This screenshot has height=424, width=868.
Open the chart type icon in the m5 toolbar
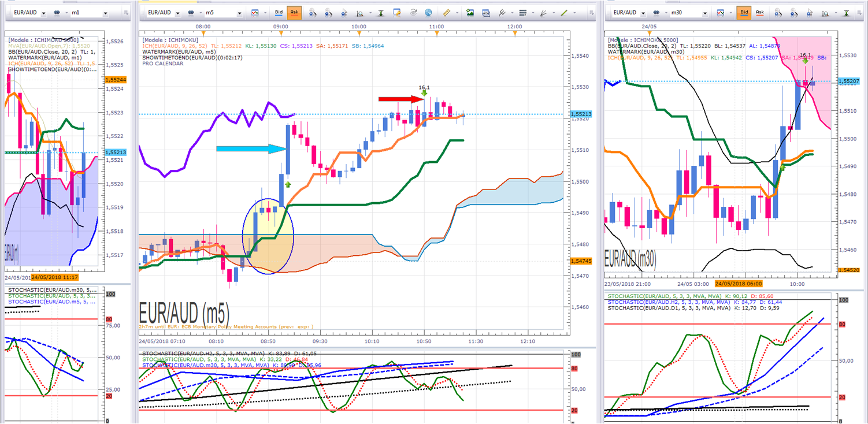pos(255,12)
